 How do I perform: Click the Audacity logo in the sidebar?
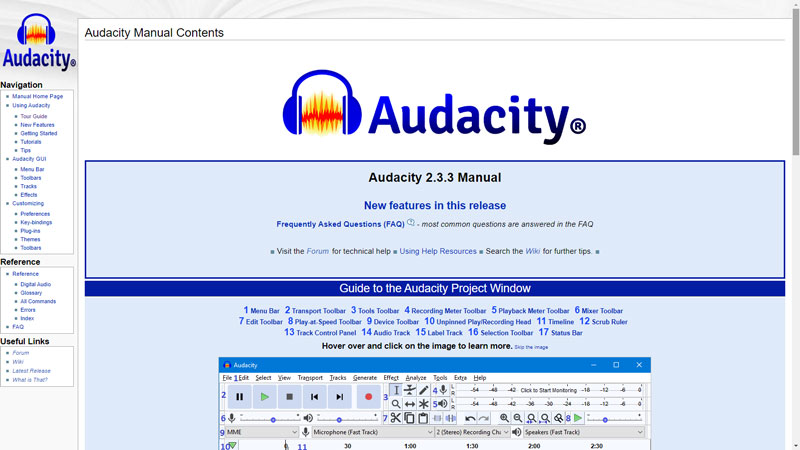pos(39,42)
